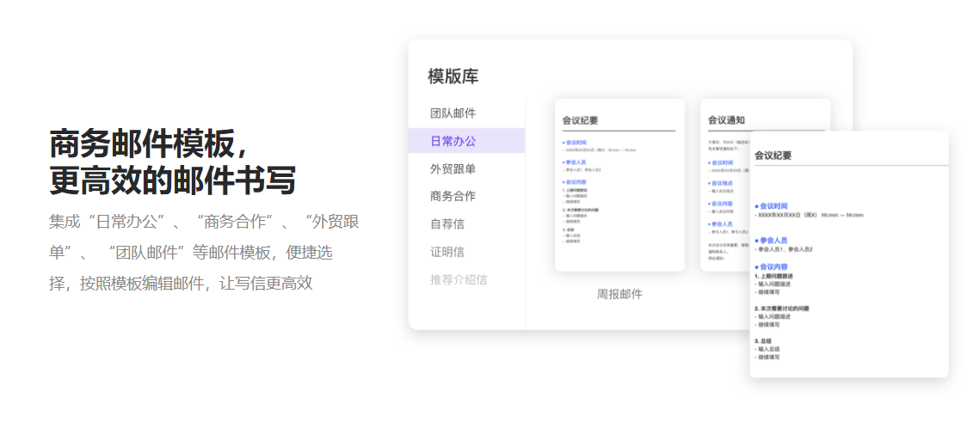Click the enlarged 会议纪要 preview card
Image resolution: width=980 pixels, height=428 pixels.
[848, 254]
